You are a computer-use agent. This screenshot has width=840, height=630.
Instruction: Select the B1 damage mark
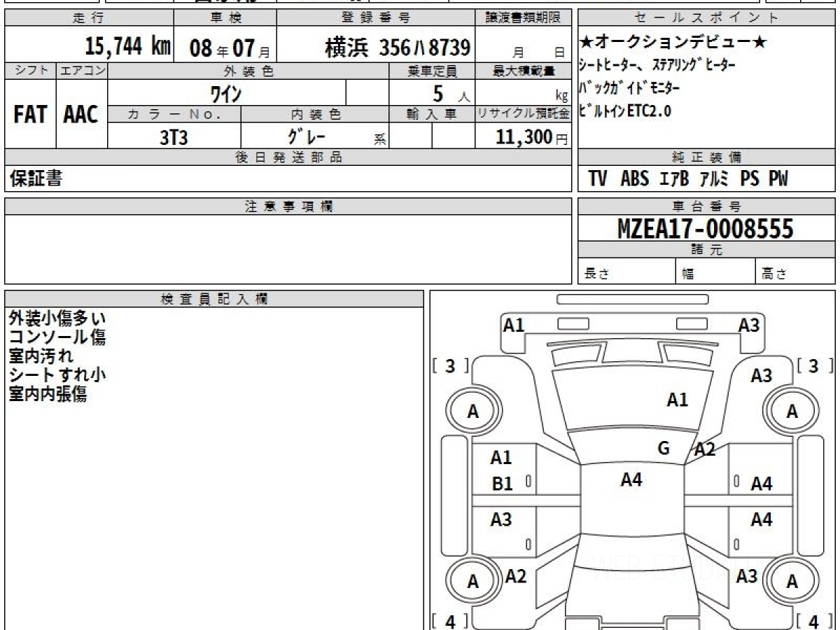click(503, 484)
